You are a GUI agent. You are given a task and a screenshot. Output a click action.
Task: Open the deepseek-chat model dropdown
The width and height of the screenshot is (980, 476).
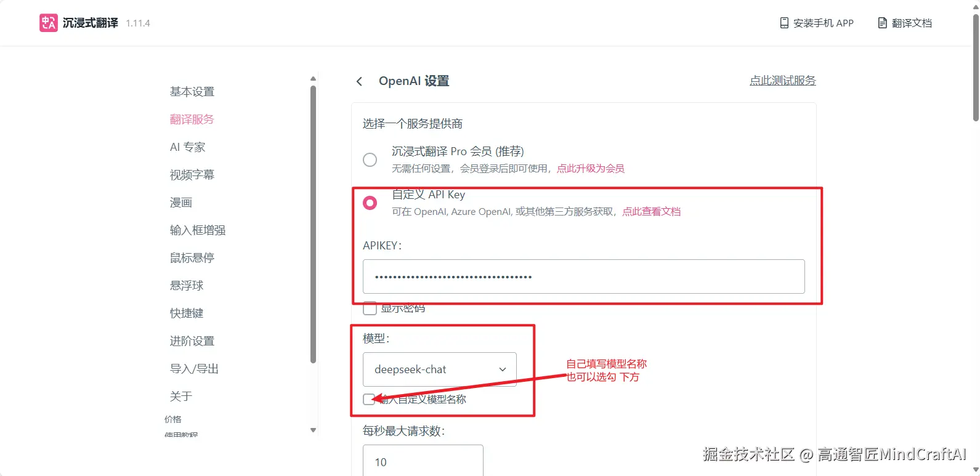coord(440,369)
